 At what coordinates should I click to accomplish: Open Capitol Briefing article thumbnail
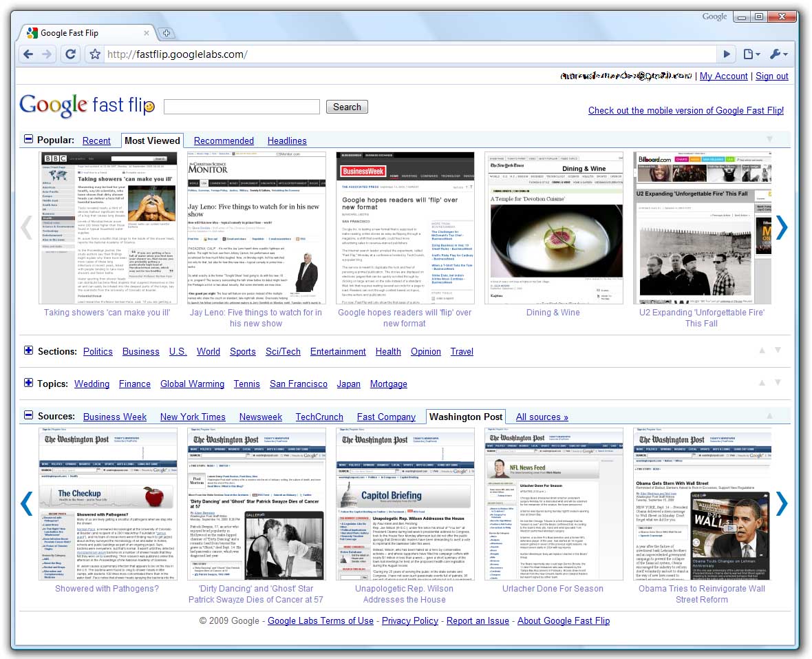click(405, 504)
